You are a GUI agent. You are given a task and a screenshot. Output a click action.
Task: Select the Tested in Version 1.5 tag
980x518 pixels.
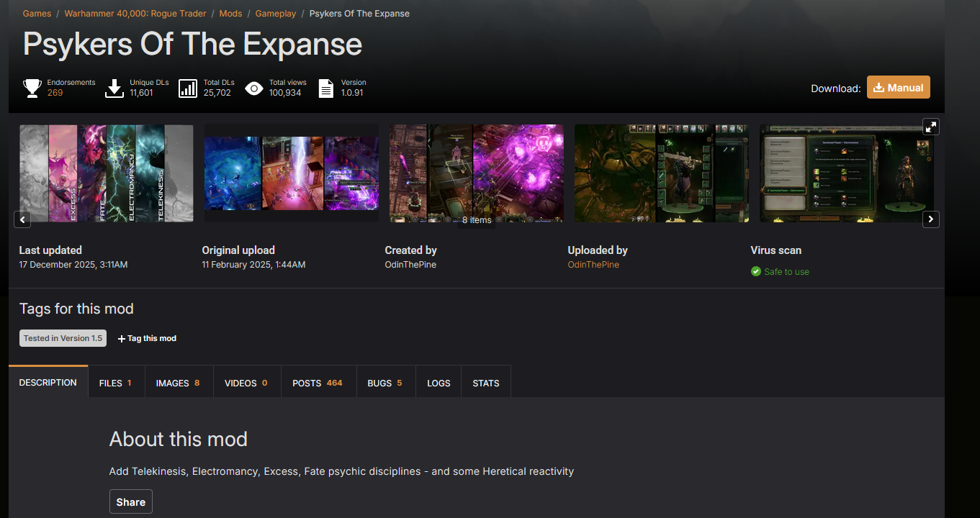tap(63, 338)
